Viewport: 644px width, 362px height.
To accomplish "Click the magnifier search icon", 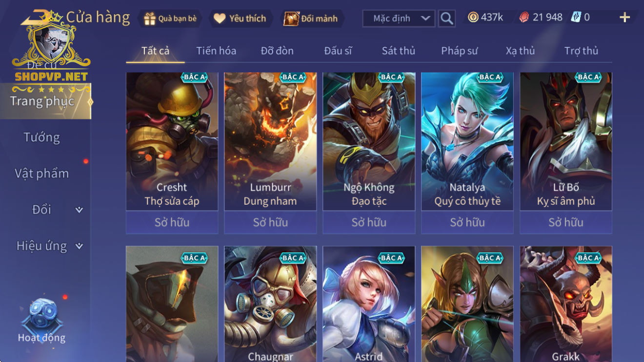I will (446, 19).
